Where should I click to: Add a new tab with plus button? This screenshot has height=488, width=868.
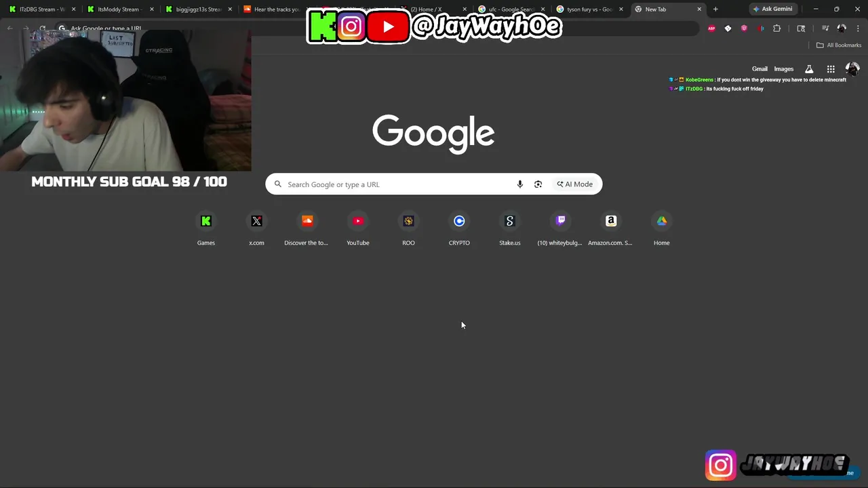(715, 9)
